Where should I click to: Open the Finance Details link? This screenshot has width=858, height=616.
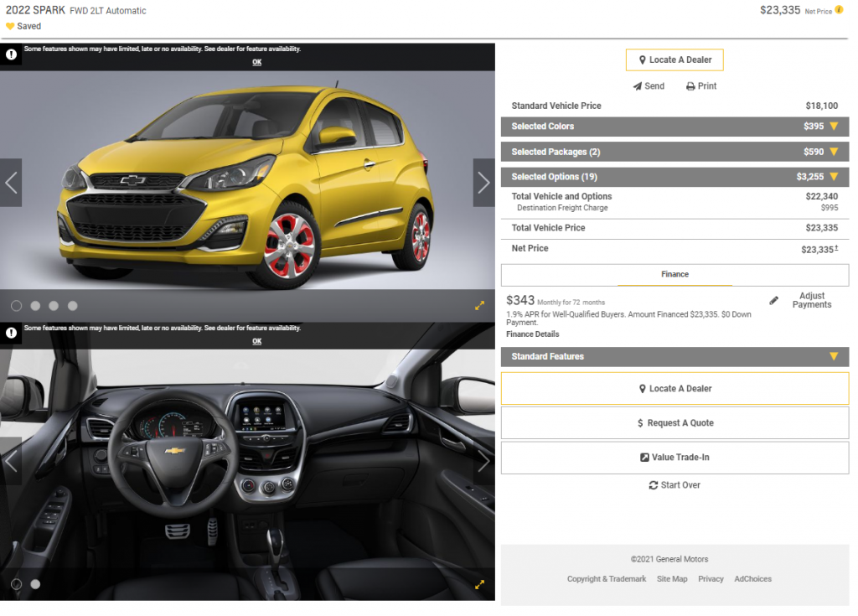(x=532, y=334)
